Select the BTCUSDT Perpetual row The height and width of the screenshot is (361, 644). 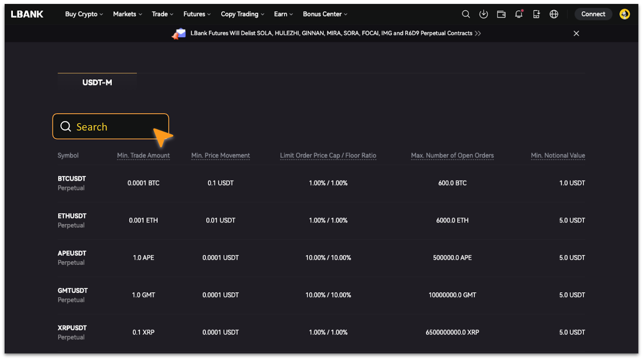pos(72,183)
